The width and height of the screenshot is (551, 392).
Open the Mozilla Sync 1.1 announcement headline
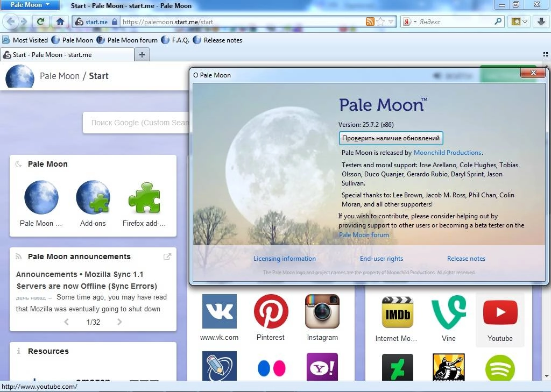tap(87, 280)
